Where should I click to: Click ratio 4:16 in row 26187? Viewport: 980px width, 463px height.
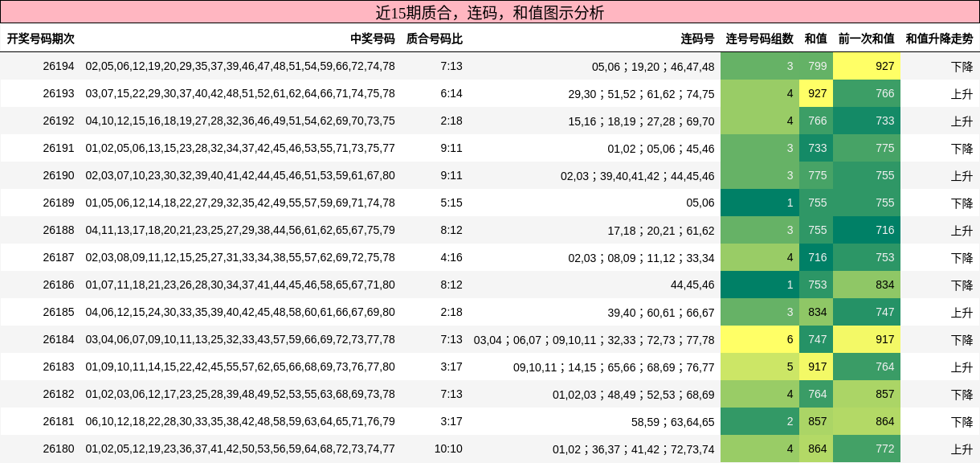coord(451,257)
